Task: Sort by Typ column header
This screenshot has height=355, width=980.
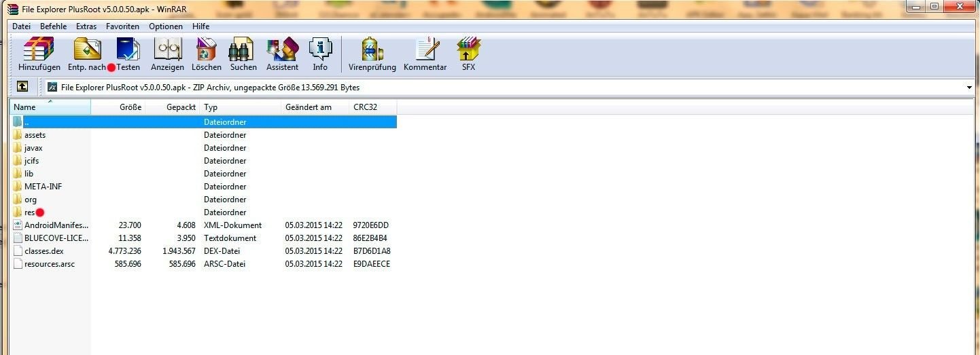Action: [x=241, y=107]
